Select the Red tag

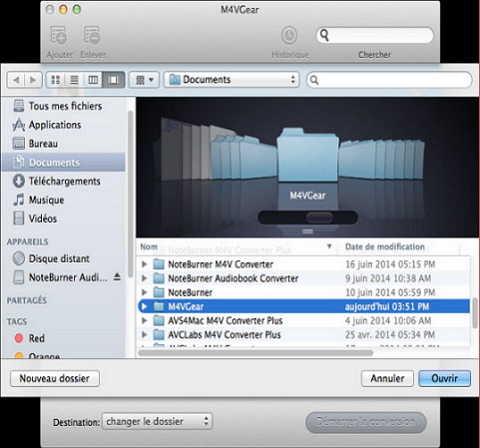click(63, 338)
